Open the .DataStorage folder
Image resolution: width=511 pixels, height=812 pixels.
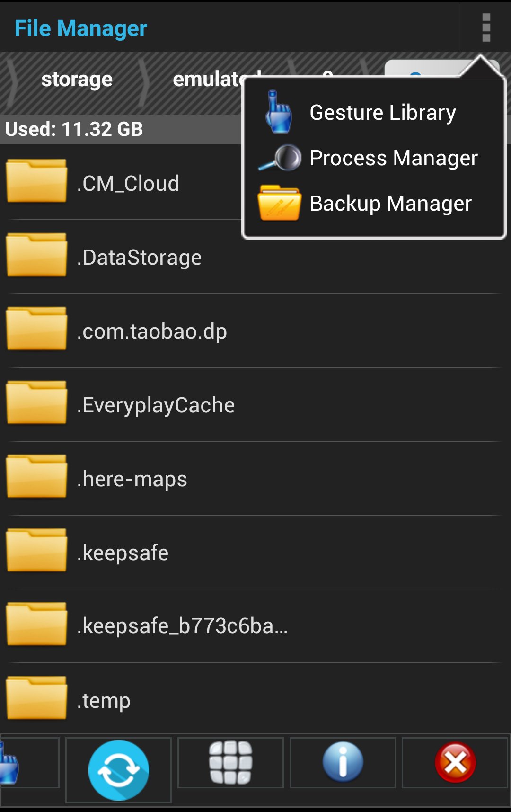tap(140, 258)
